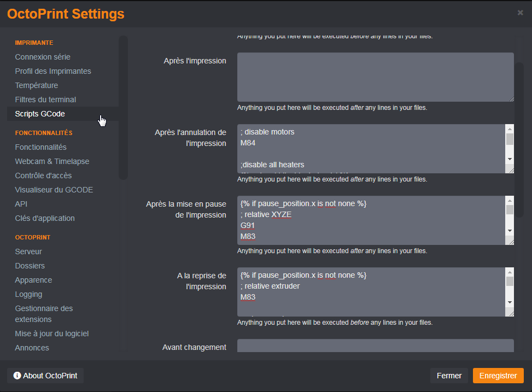Open Fonctionnalités settings item

40,147
